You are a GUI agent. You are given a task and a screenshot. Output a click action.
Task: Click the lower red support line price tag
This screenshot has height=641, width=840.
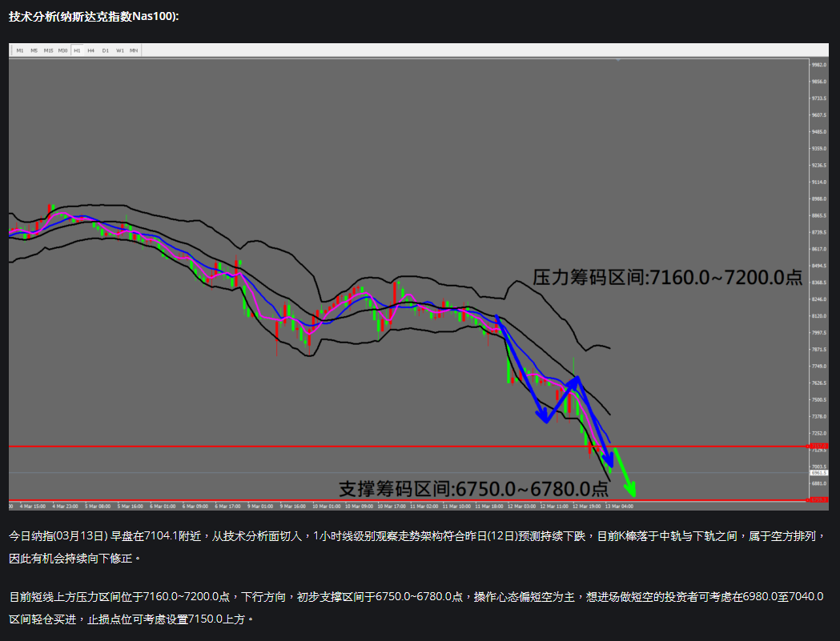tap(818, 499)
